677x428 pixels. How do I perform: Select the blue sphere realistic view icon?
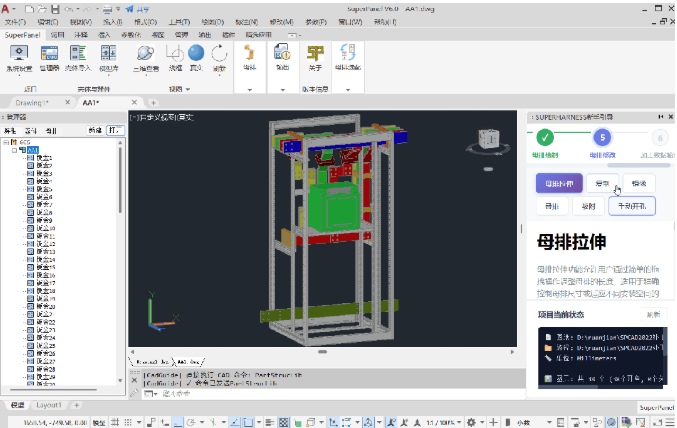(196, 53)
